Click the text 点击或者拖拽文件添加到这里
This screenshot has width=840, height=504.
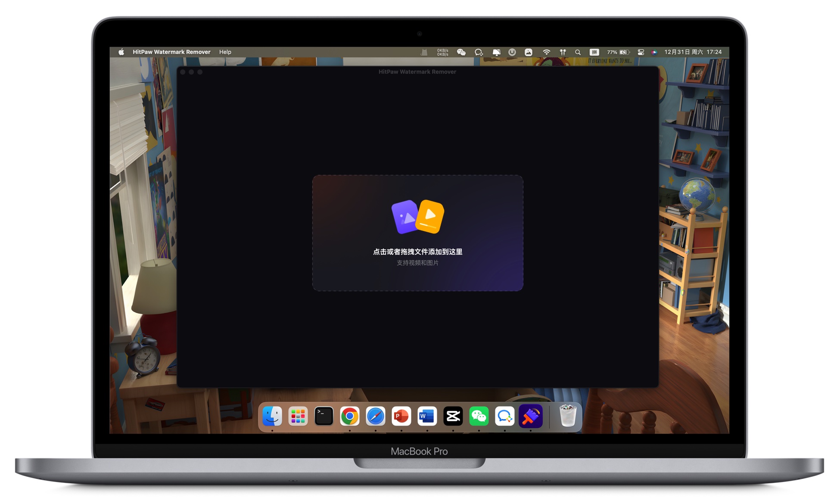coord(417,252)
